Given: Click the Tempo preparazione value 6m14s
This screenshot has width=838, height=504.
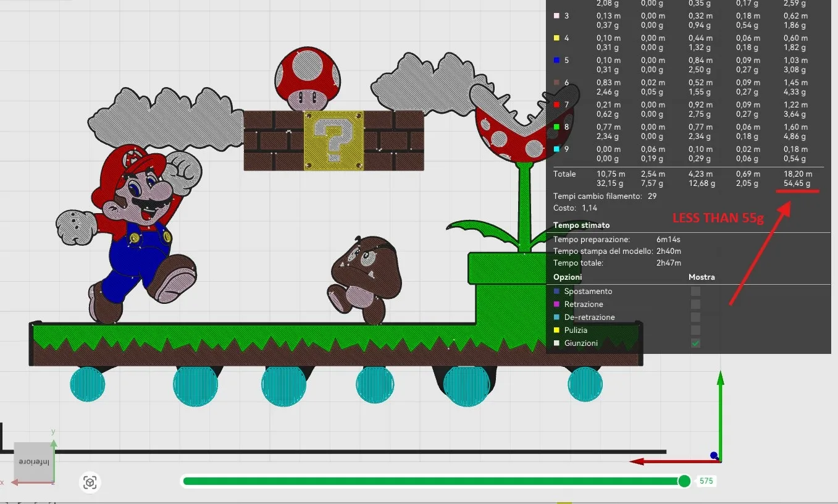Looking at the screenshot, I should (x=669, y=239).
